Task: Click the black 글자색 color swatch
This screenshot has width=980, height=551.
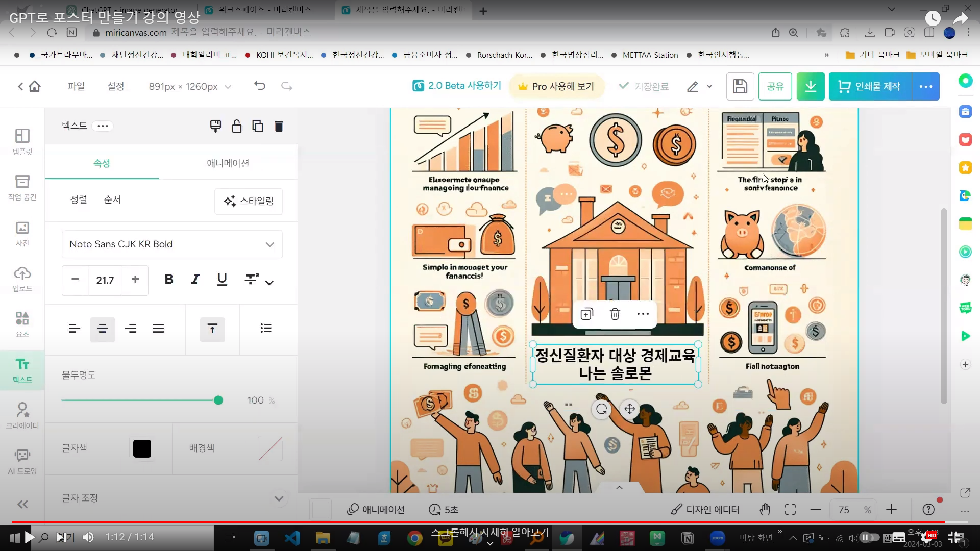Action: (142, 448)
